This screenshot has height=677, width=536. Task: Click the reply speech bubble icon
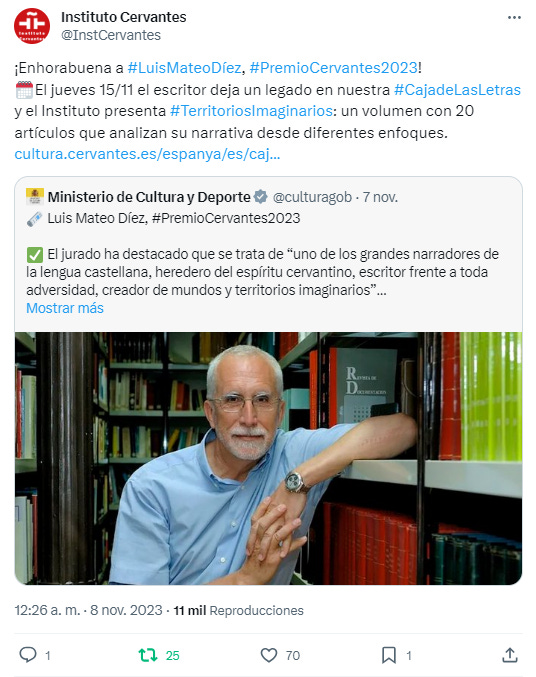point(28,655)
